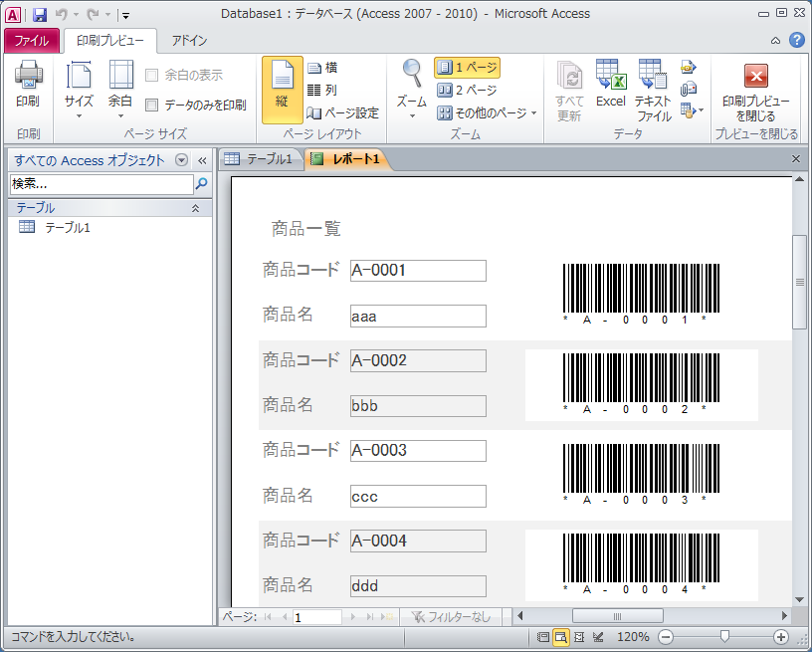Viewport: 812px width, 652px height.
Task: Open Customize Quick Access Toolbar dropdown
Action: [125, 15]
